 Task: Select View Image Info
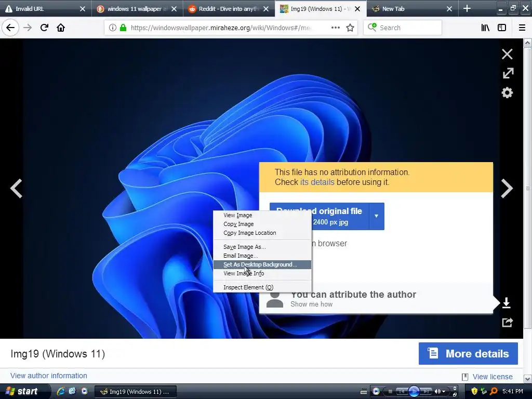point(262,273)
